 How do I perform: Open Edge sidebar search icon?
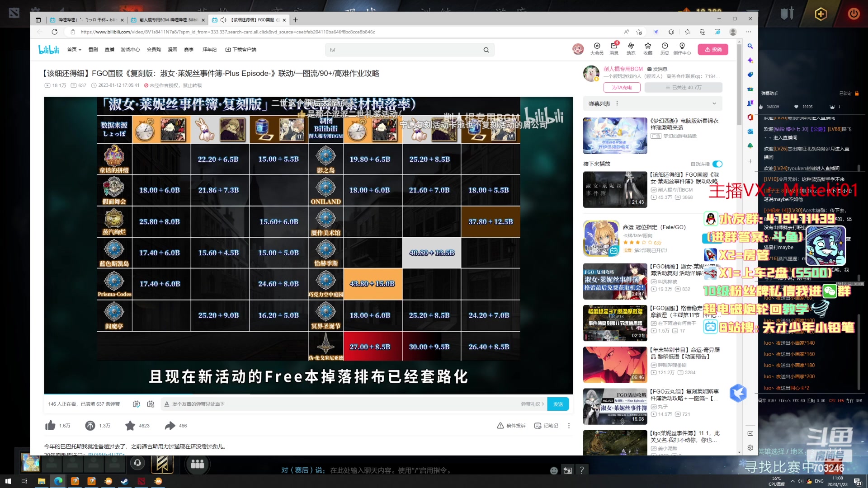pyautogui.click(x=750, y=46)
